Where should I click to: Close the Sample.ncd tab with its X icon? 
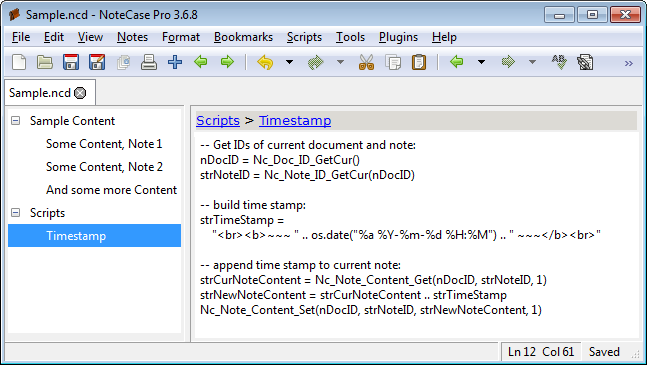(x=80, y=93)
